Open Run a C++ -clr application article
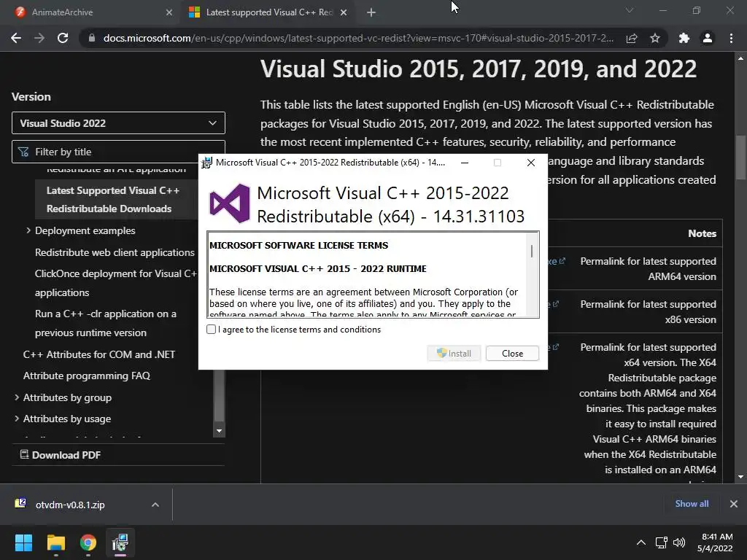 [x=105, y=323]
